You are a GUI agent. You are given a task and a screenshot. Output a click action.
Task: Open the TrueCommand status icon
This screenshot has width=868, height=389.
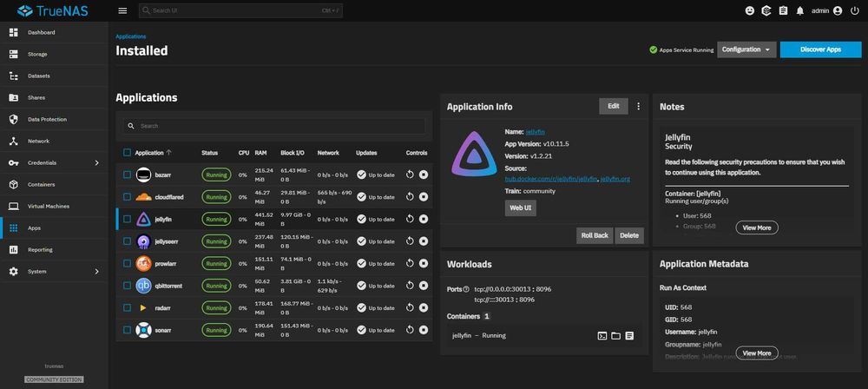tap(766, 10)
